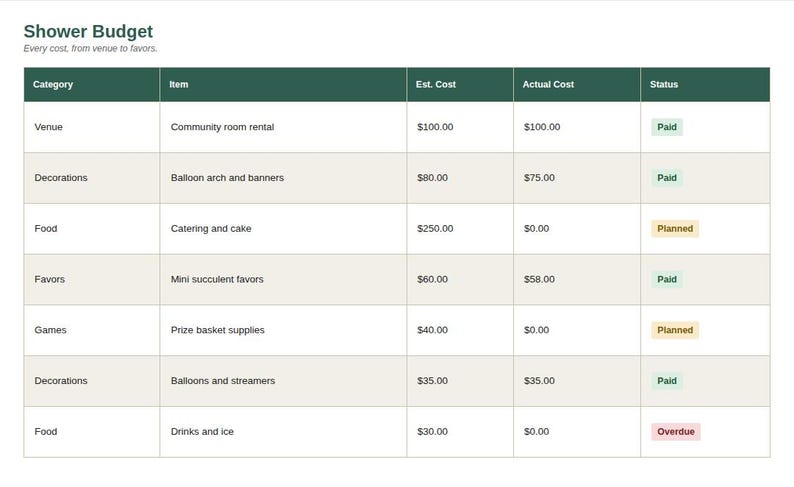Image resolution: width=794 pixels, height=487 pixels.
Task: Click the subtitle 'Every cost, from venue to favors.'
Action: [x=91, y=49]
